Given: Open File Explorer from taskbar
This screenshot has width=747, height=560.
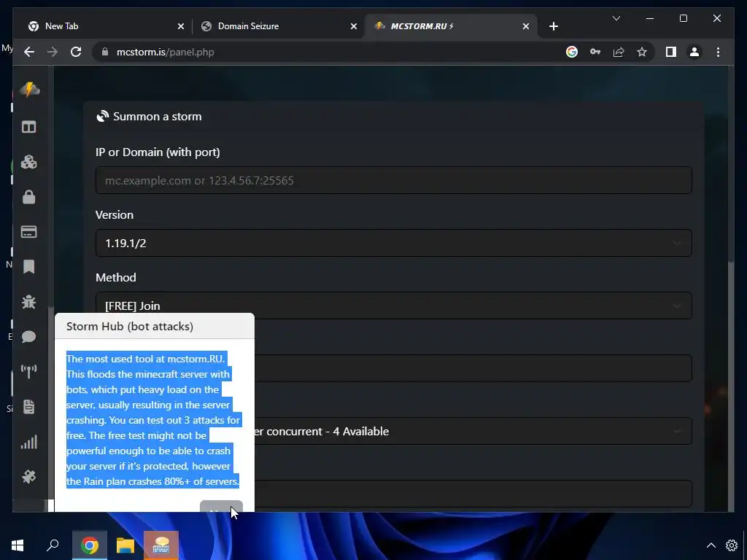Looking at the screenshot, I should pyautogui.click(x=125, y=545).
